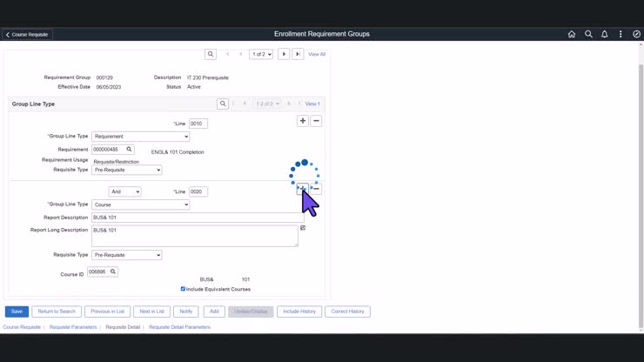Jump to last row arrow near View All
The image size is (644, 362).
point(298,54)
